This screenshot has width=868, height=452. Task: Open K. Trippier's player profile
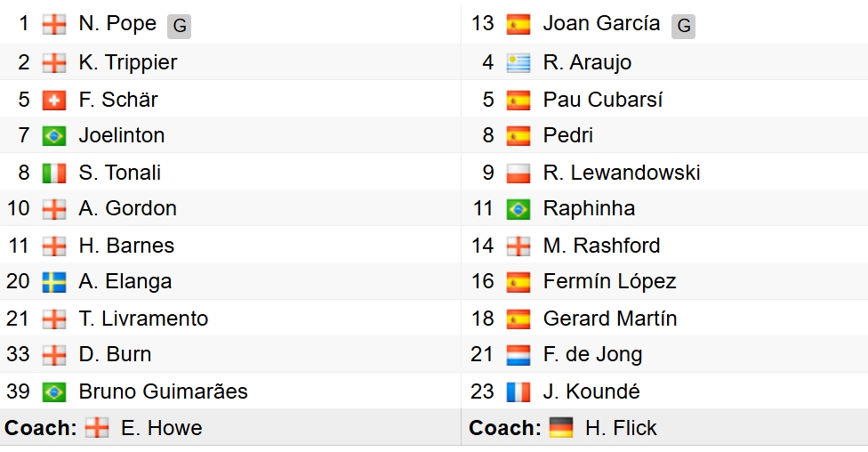127,62
